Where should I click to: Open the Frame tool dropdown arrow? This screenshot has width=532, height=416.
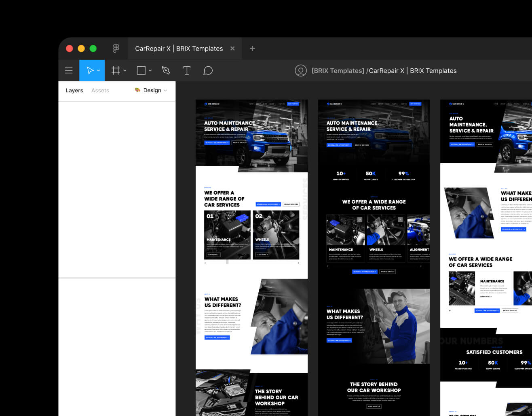[125, 70]
